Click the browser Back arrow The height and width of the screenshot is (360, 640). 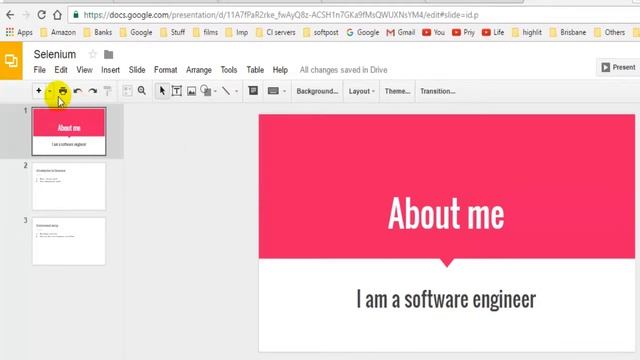10,15
